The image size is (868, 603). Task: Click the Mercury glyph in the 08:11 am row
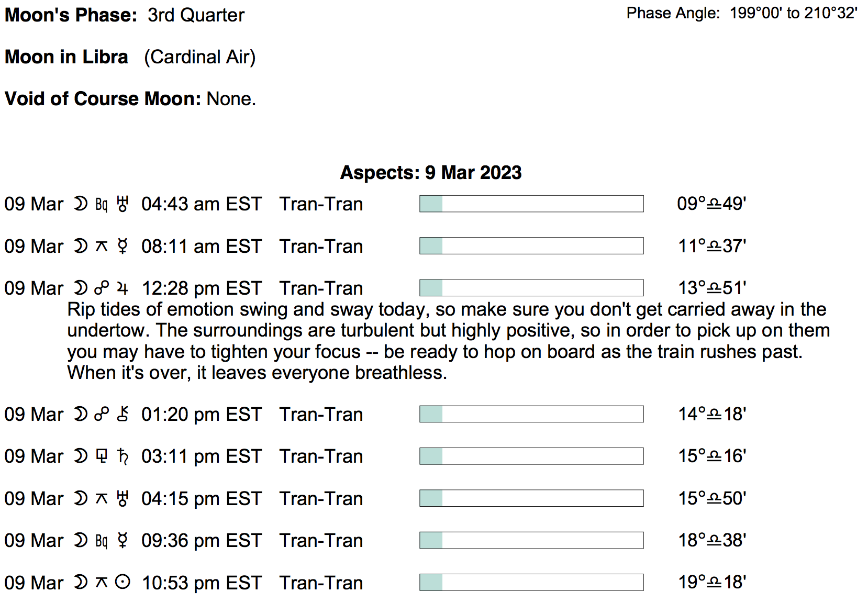pos(123,246)
